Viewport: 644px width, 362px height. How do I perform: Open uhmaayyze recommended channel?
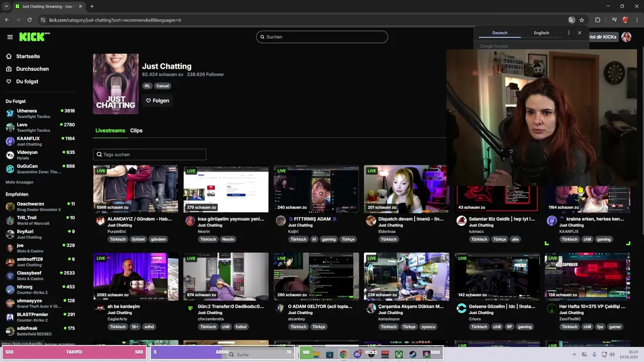[40, 303]
